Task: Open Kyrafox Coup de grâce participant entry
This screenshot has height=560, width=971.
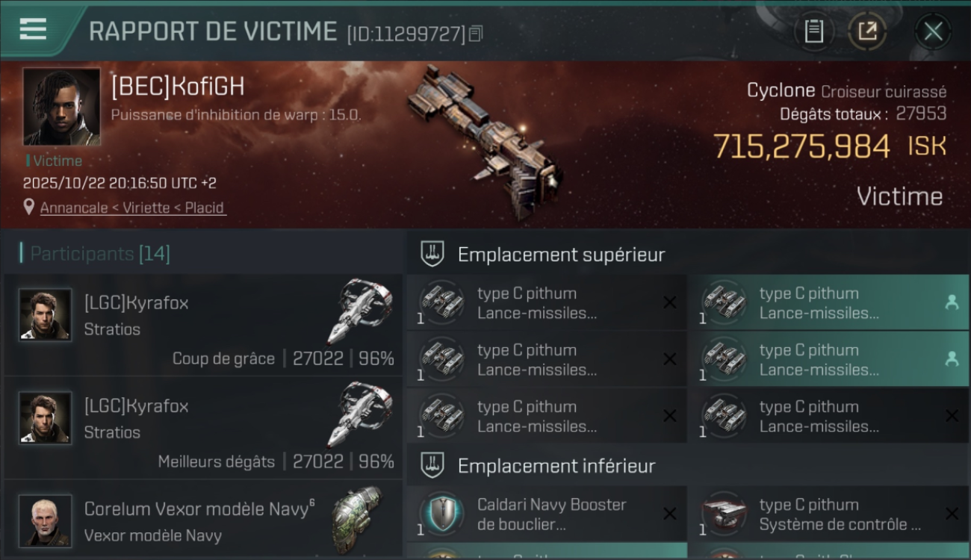Action: (x=203, y=325)
